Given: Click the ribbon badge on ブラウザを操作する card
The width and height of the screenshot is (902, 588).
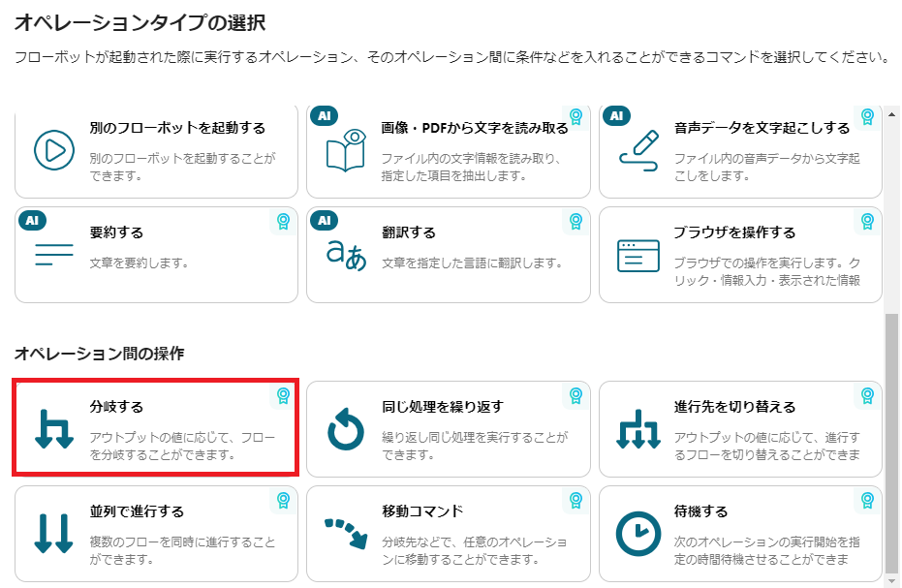Looking at the screenshot, I should [x=867, y=222].
